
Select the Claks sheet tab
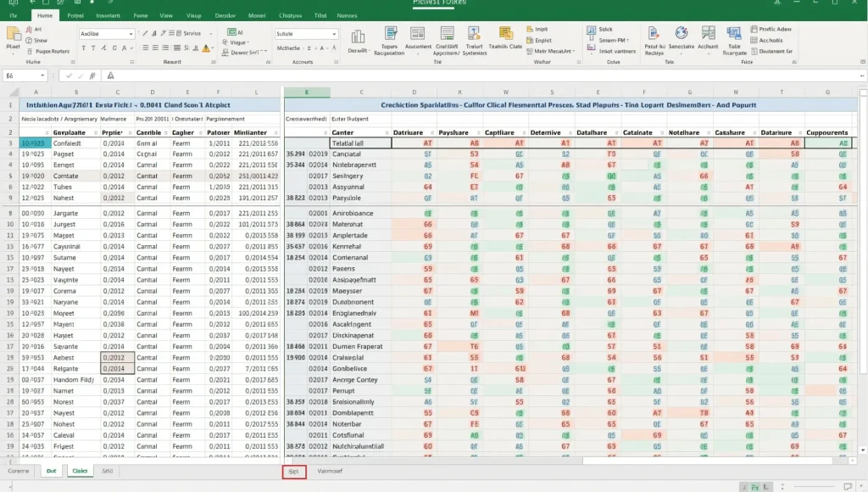pos(80,471)
